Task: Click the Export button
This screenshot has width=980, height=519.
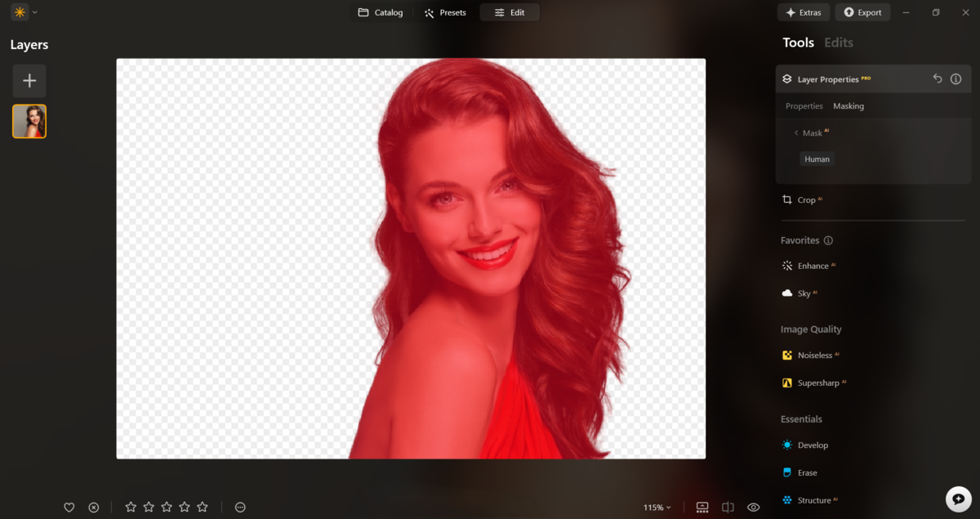Action: (x=862, y=11)
